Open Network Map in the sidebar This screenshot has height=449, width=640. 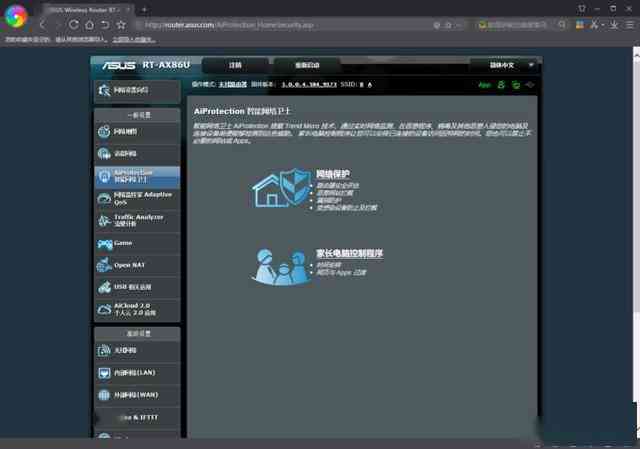[x=137, y=132]
